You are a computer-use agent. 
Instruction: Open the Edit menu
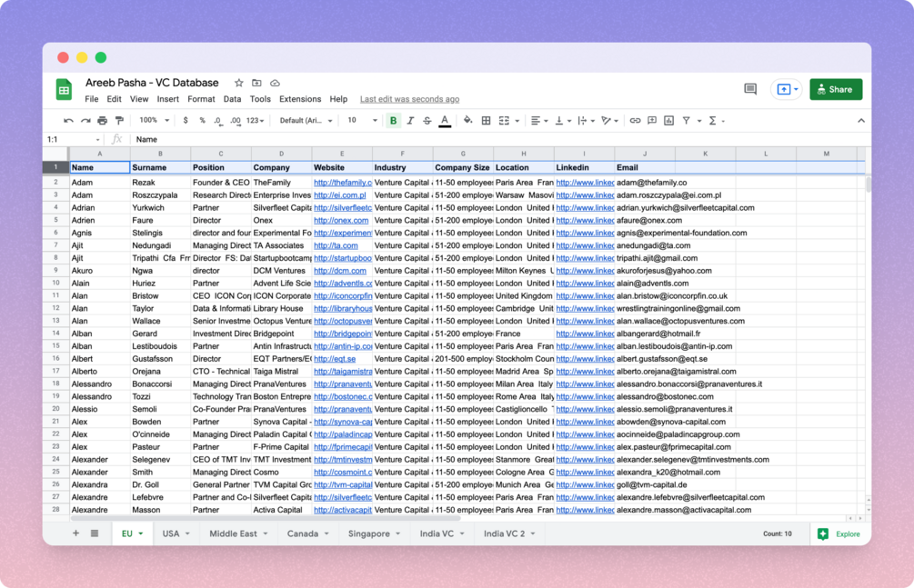click(x=115, y=99)
